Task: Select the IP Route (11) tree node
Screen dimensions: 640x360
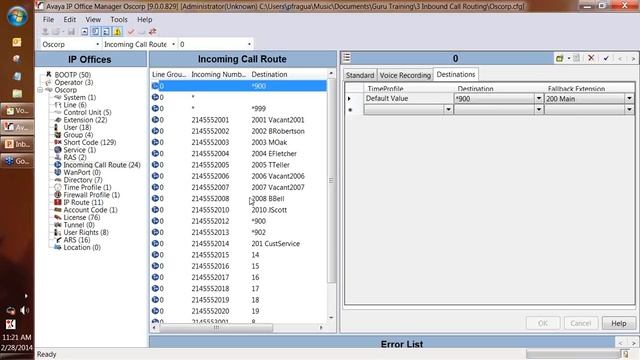Action: click(x=83, y=202)
